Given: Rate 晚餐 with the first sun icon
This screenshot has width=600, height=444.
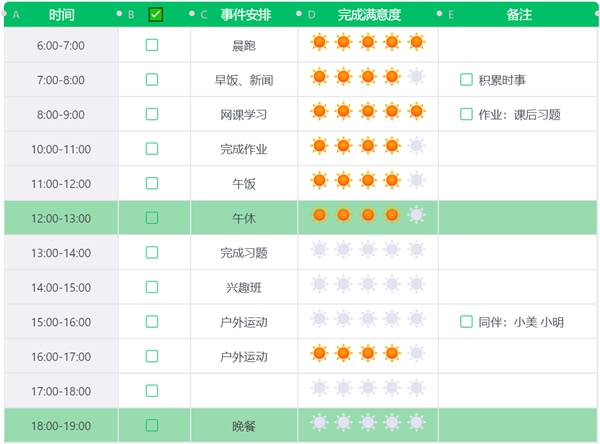Looking at the screenshot, I should click(319, 423).
